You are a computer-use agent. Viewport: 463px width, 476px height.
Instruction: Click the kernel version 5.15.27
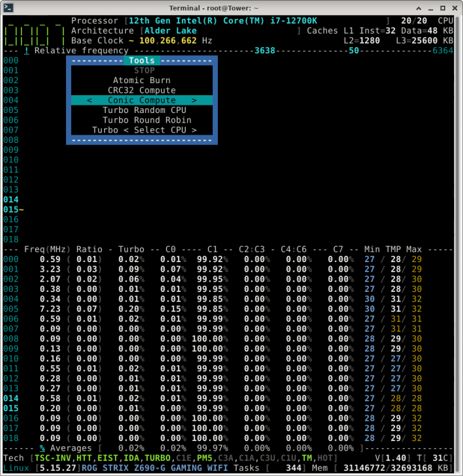(x=58, y=468)
